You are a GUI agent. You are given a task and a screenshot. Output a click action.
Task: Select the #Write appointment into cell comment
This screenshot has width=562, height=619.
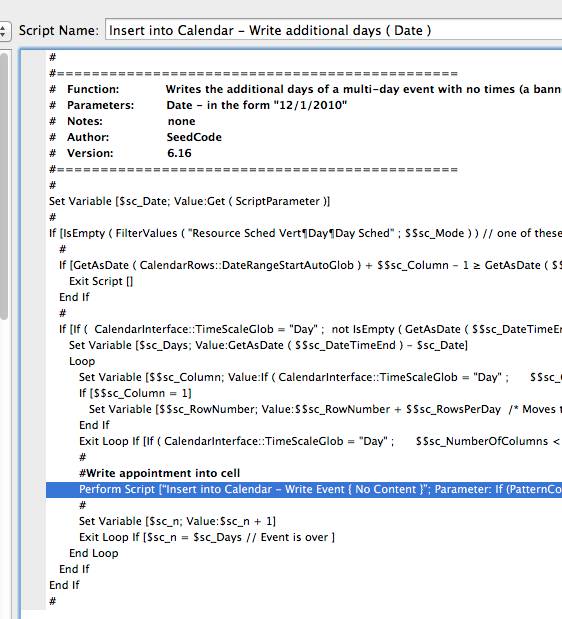pos(159,473)
